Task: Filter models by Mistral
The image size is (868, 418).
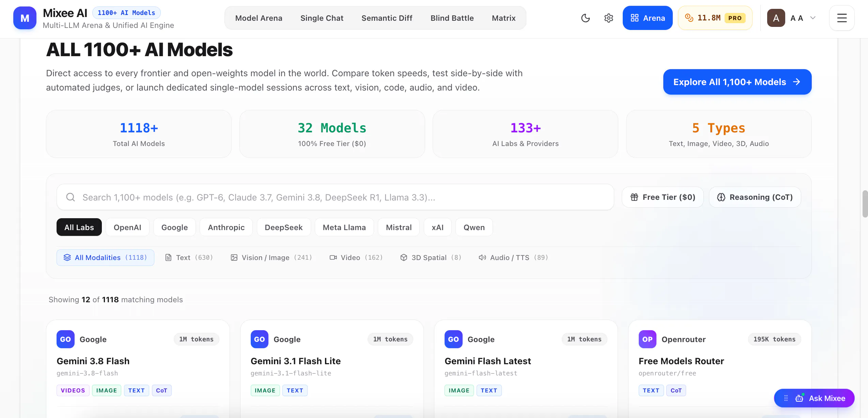Action: tap(399, 227)
